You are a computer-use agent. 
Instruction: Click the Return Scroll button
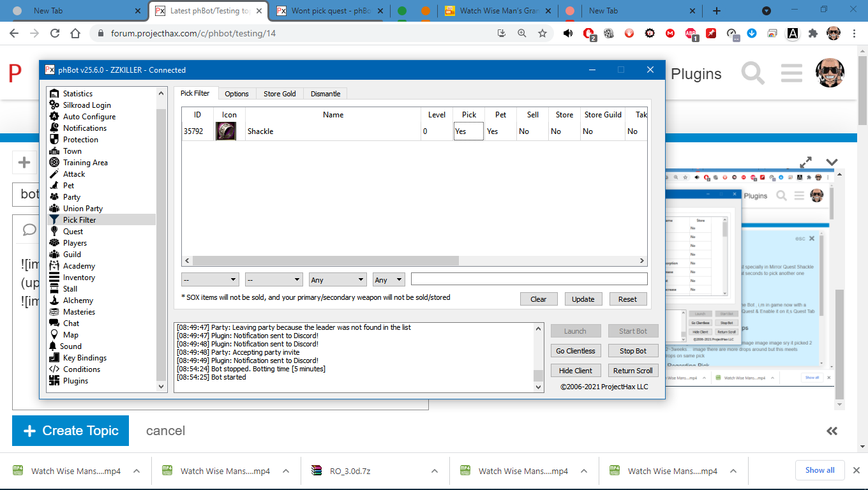(x=632, y=371)
